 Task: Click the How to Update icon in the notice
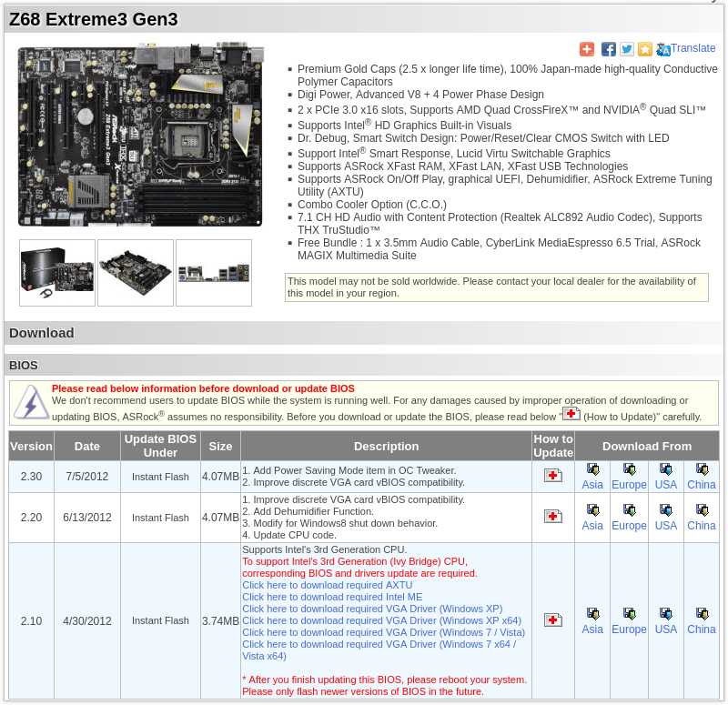(x=571, y=414)
